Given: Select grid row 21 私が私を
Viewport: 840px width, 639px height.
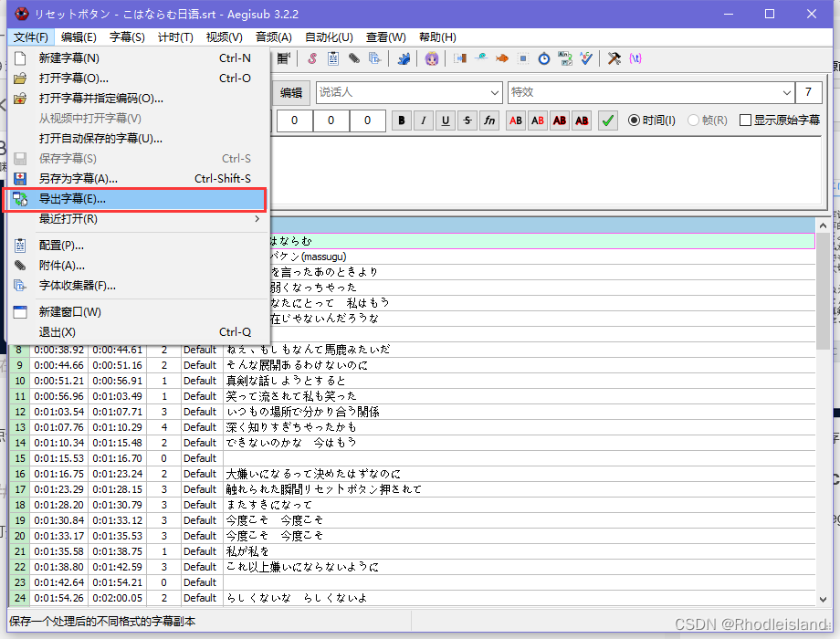Looking at the screenshot, I should [413, 551].
